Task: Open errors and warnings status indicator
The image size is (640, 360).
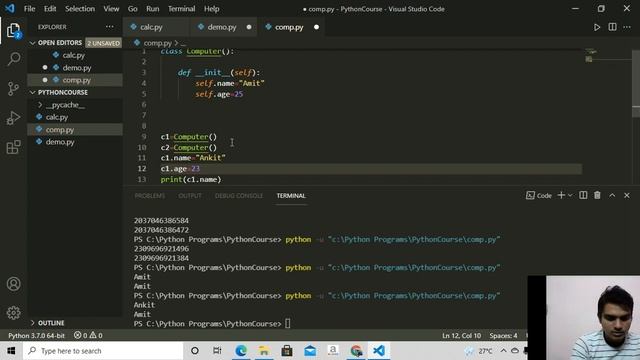Action: [x=88, y=336]
